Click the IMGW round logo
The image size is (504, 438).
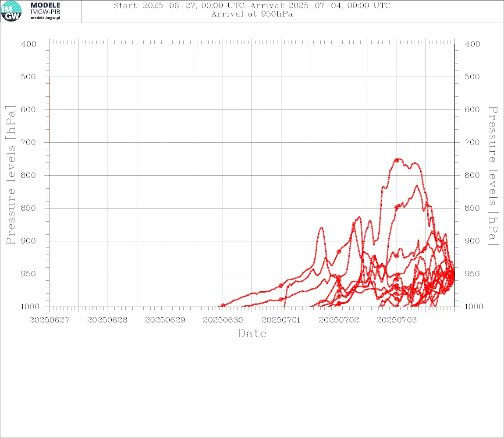pyautogui.click(x=11, y=11)
